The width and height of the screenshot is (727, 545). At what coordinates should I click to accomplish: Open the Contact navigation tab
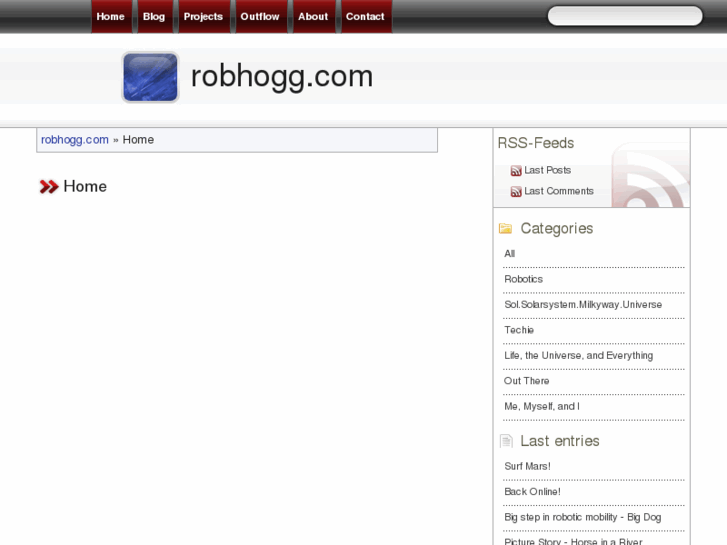tap(366, 17)
